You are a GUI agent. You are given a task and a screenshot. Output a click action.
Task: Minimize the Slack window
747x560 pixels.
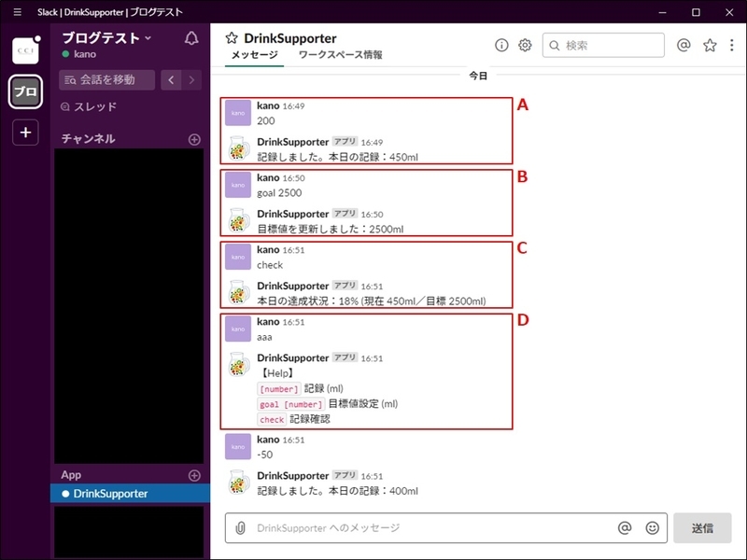tap(662, 12)
